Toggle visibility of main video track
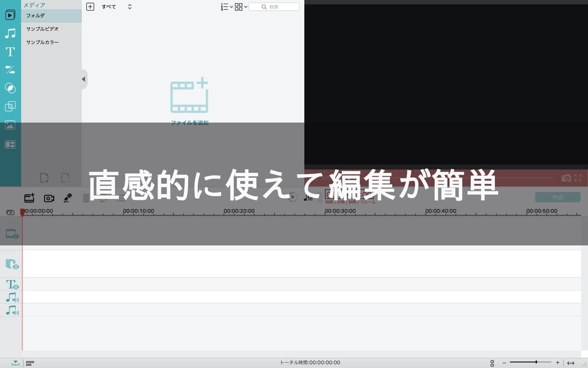The height and width of the screenshot is (368, 588). [x=12, y=234]
